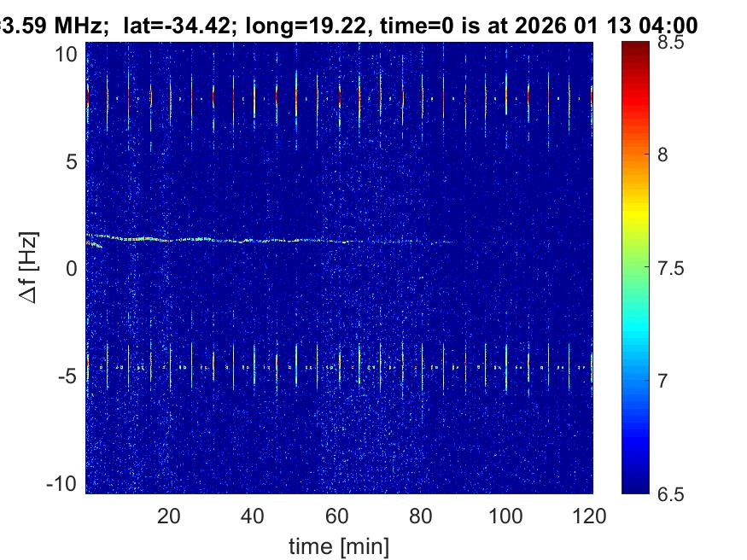The height and width of the screenshot is (560, 747).
Task: Click the horizontal Doppler trace near 1 Hz
Action: (x=256, y=241)
